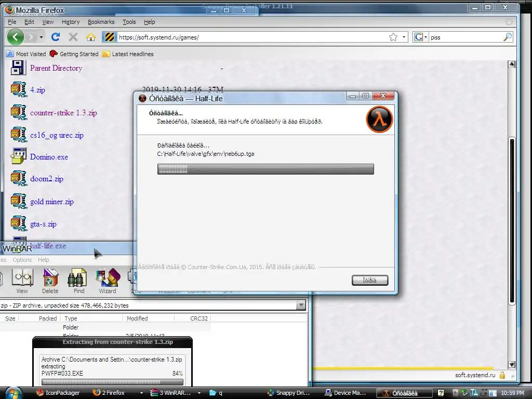Click WinRAR Find binoculars icon
This screenshot has width=532, height=399.
78,281
